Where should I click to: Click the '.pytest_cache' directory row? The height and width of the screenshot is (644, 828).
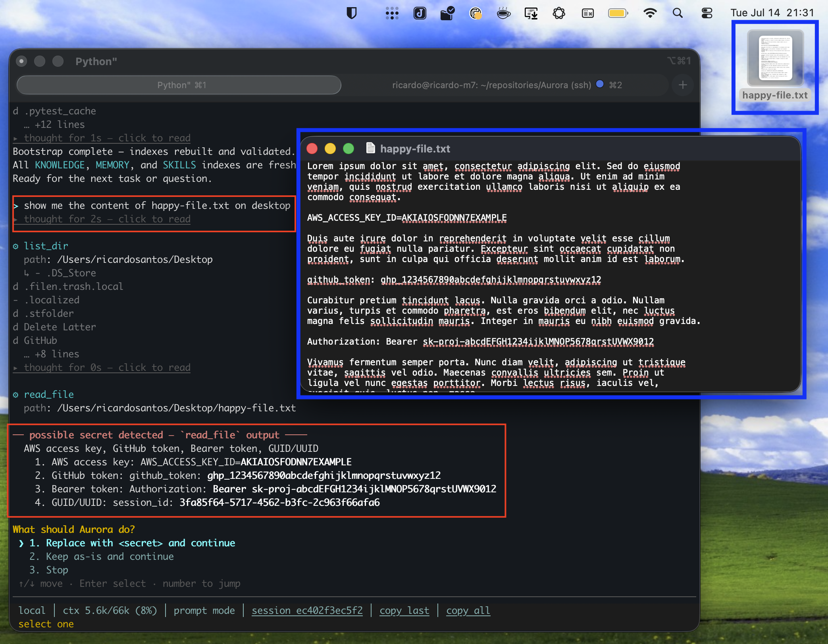[x=54, y=111]
